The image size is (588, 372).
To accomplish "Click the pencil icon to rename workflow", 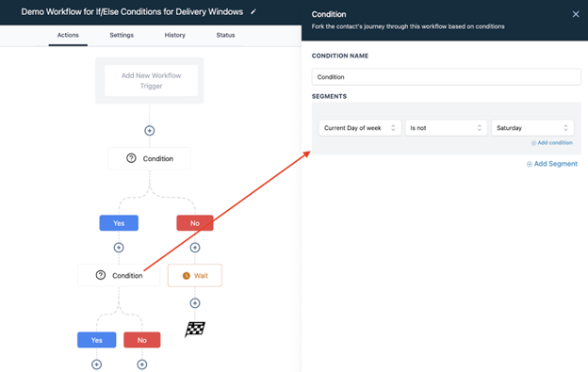I will coord(253,12).
